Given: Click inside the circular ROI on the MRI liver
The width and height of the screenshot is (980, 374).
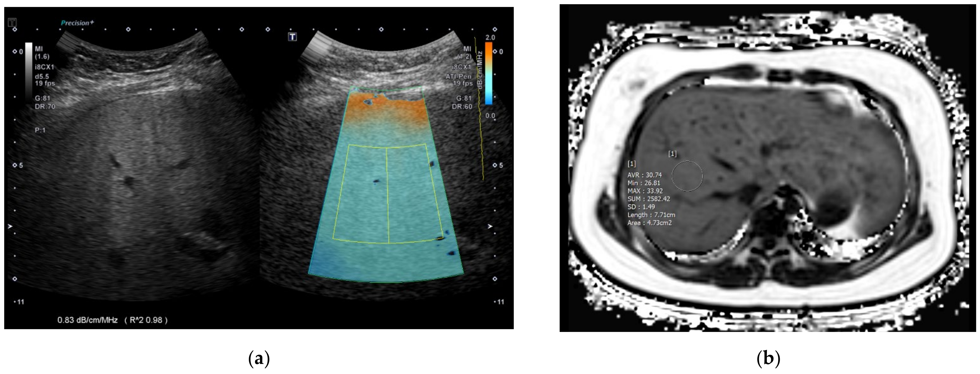Looking at the screenshot, I should 687,176.
